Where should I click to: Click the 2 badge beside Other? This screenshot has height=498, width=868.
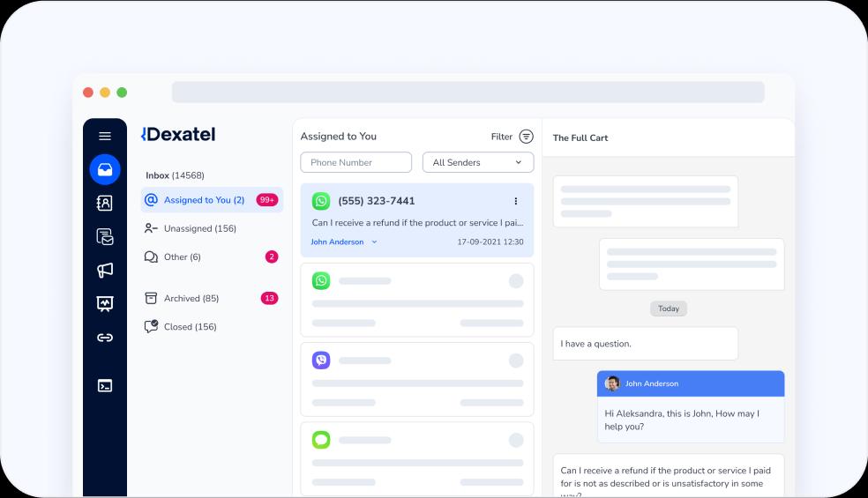click(x=272, y=256)
